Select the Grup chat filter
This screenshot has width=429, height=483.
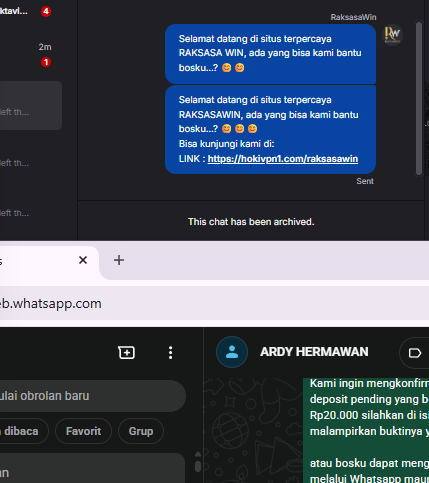(141, 431)
